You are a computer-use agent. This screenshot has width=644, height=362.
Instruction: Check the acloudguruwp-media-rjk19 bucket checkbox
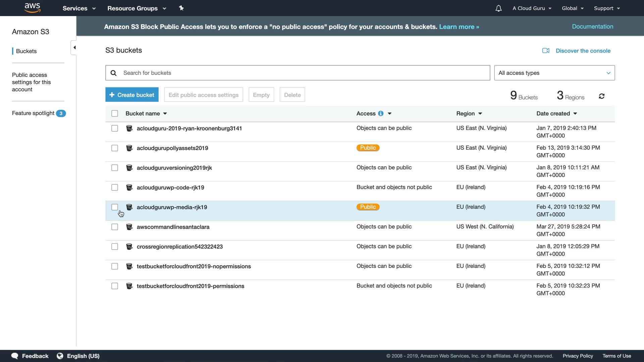coord(115,207)
